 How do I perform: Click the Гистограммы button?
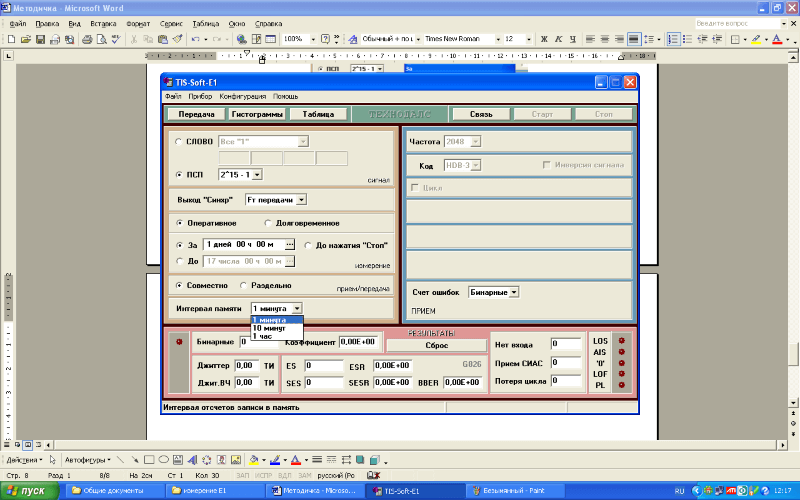click(x=257, y=114)
